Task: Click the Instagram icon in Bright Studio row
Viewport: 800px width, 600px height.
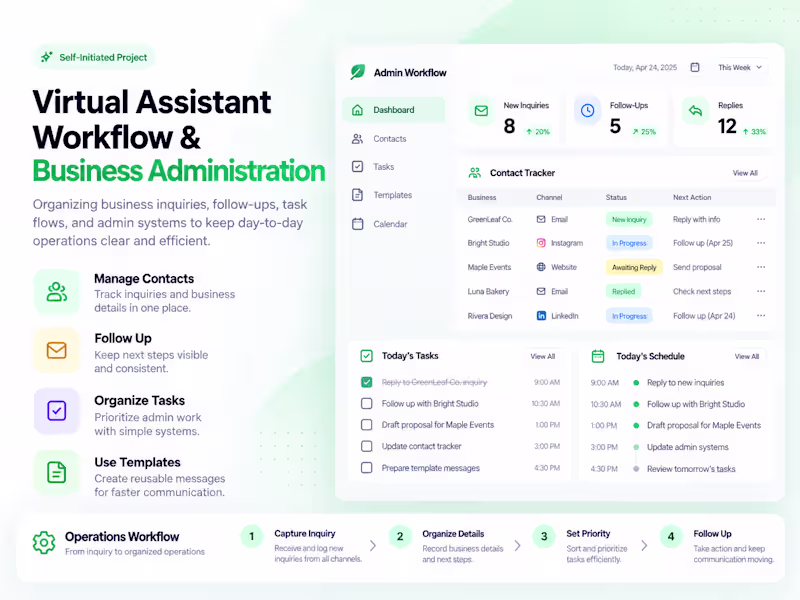Action: pyautogui.click(x=541, y=243)
